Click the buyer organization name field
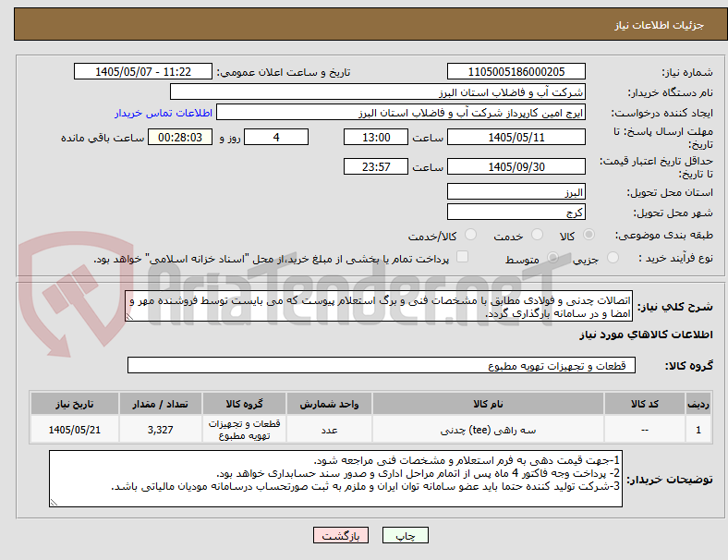728x560 pixels. tap(378, 91)
